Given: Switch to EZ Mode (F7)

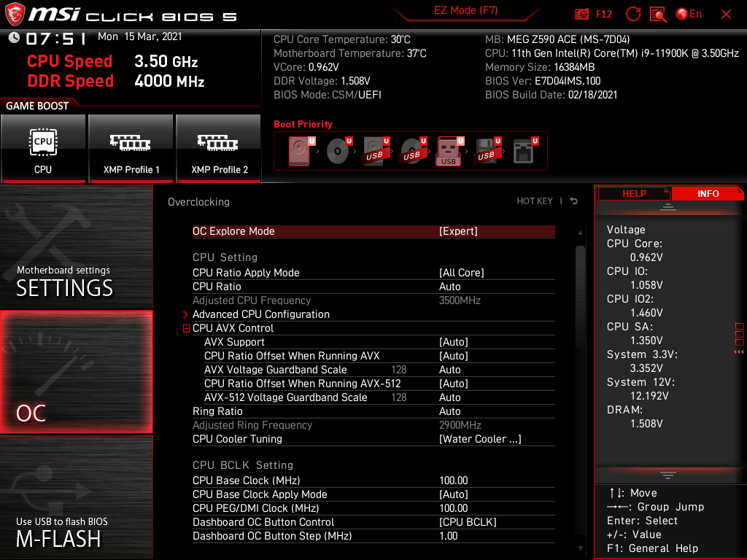Looking at the screenshot, I should (x=465, y=10).
